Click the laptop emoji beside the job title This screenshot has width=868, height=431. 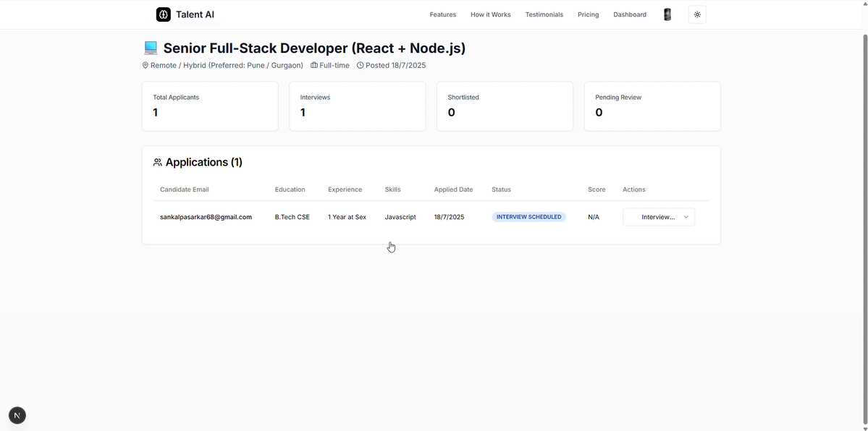click(x=151, y=48)
